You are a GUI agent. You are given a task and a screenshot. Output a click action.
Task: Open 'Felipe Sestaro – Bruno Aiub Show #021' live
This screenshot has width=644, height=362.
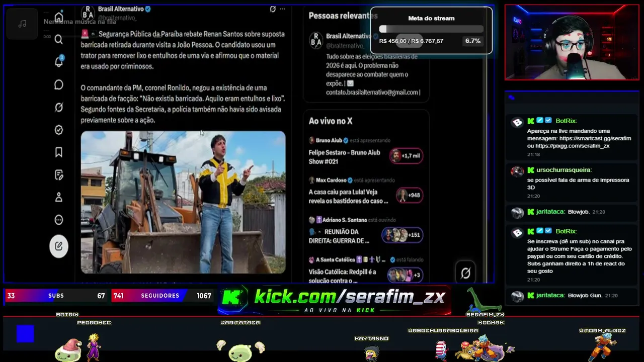click(x=345, y=157)
